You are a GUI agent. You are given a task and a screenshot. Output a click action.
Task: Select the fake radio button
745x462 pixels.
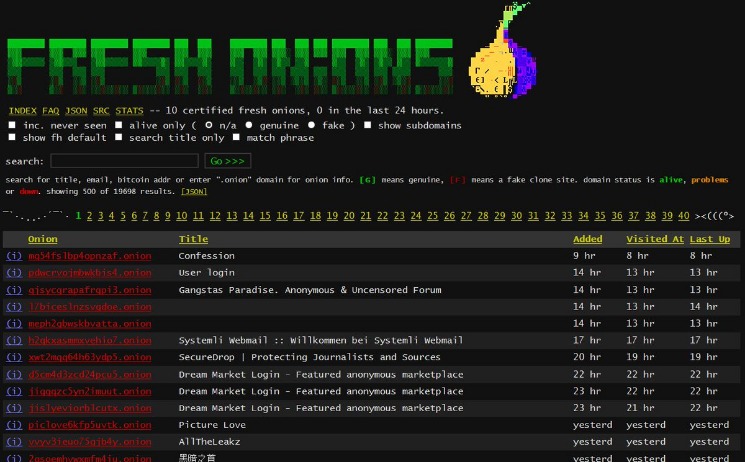click(x=311, y=125)
